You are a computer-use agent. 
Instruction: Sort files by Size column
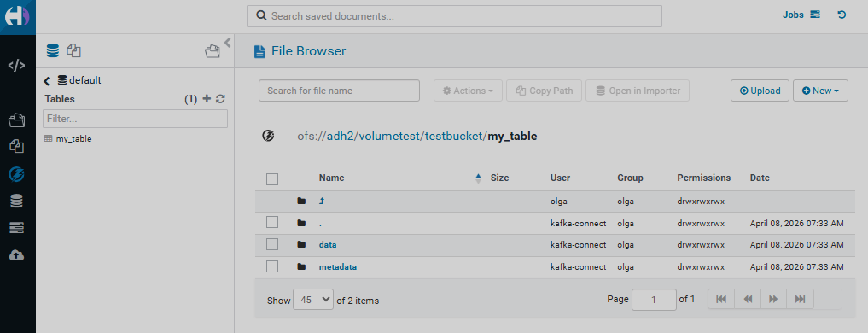point(499,178)
